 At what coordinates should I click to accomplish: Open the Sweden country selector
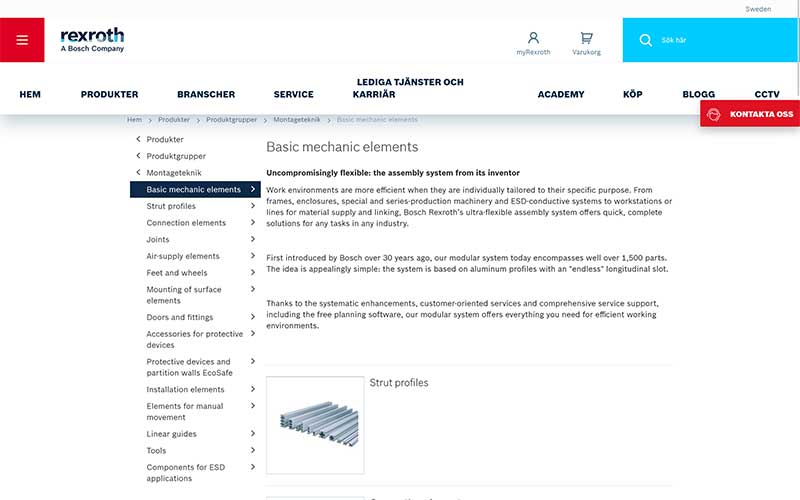758,9
